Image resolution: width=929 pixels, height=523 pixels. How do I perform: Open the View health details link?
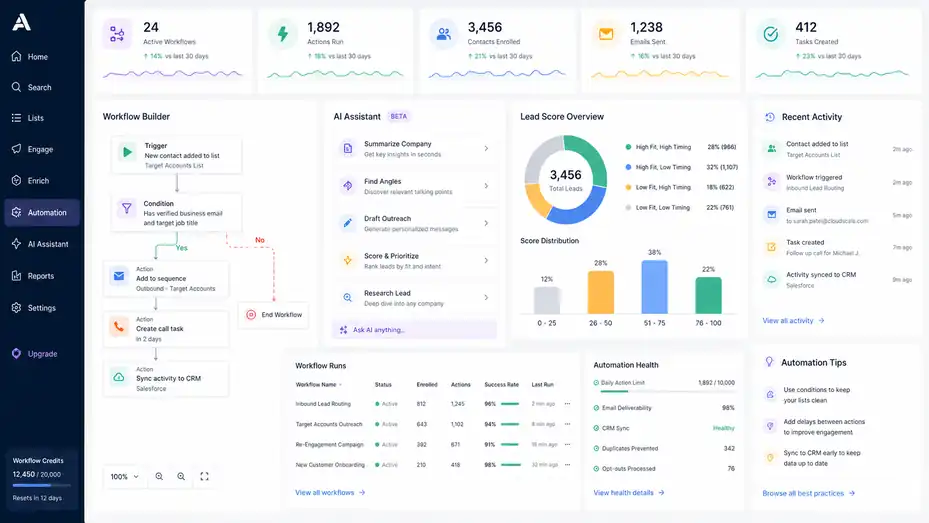pyautogui.click(x=629, y=492)
